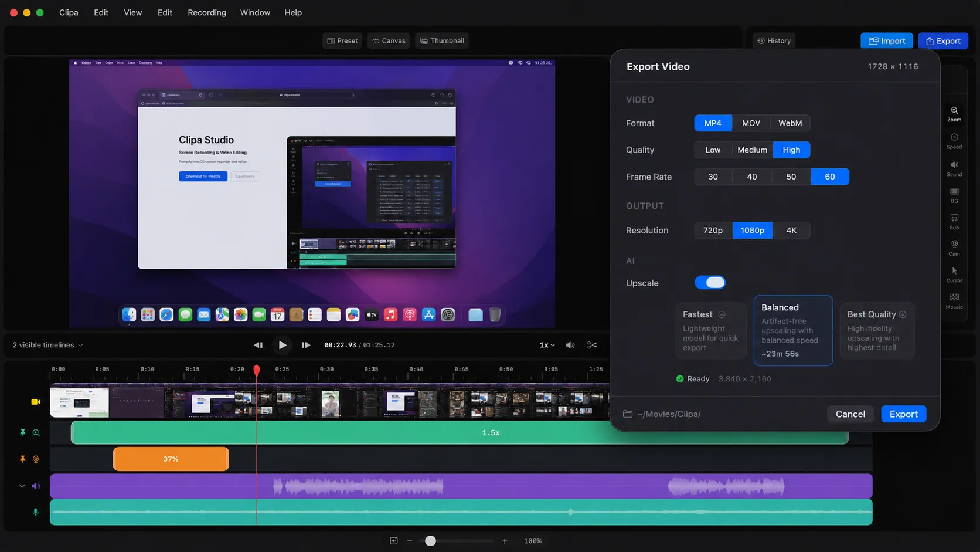
Task: Select the Best Quality upscale model card
Action: 877,330
